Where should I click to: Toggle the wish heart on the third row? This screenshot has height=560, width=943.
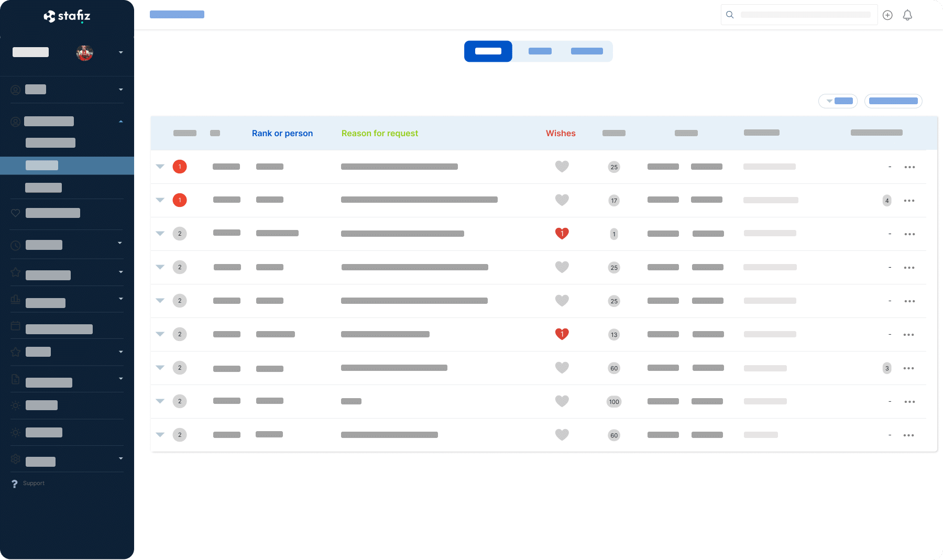[562, 234]
